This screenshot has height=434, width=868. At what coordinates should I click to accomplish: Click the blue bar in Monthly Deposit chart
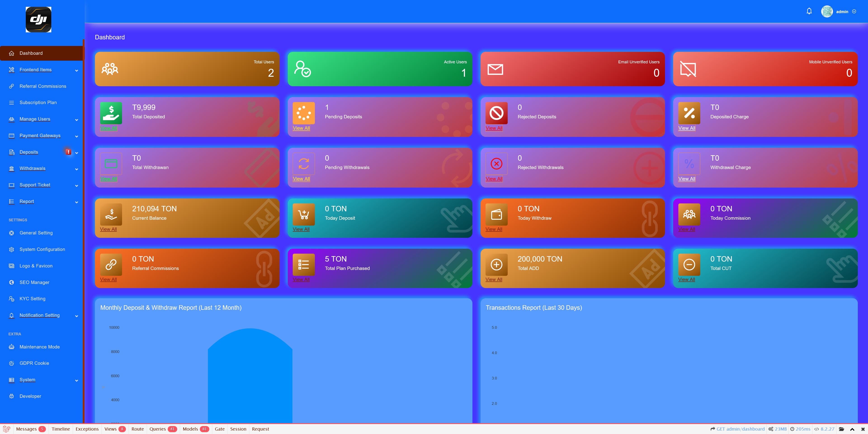point(250,378)
